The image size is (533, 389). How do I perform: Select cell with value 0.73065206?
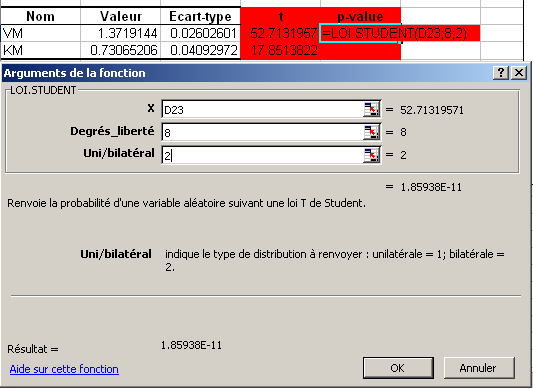click(x=120, y=50)
